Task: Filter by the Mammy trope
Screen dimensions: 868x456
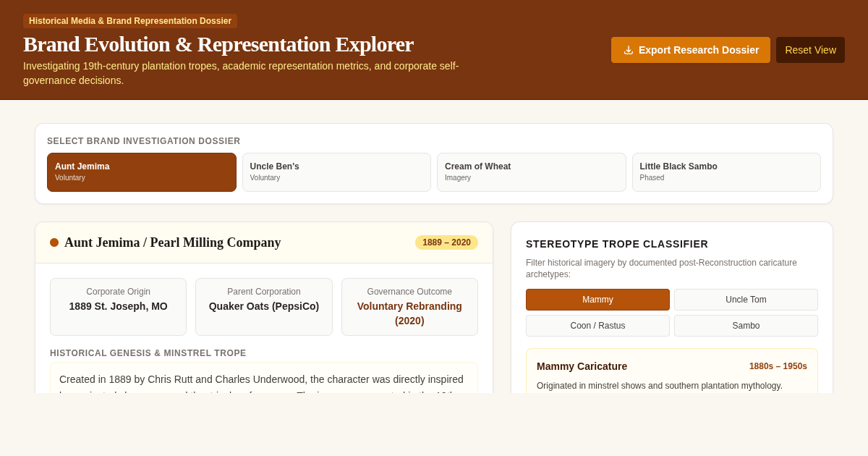Action: pos(597,300)
